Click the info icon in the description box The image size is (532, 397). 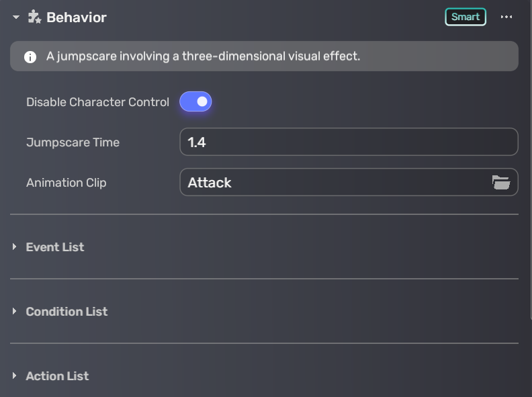30,56
